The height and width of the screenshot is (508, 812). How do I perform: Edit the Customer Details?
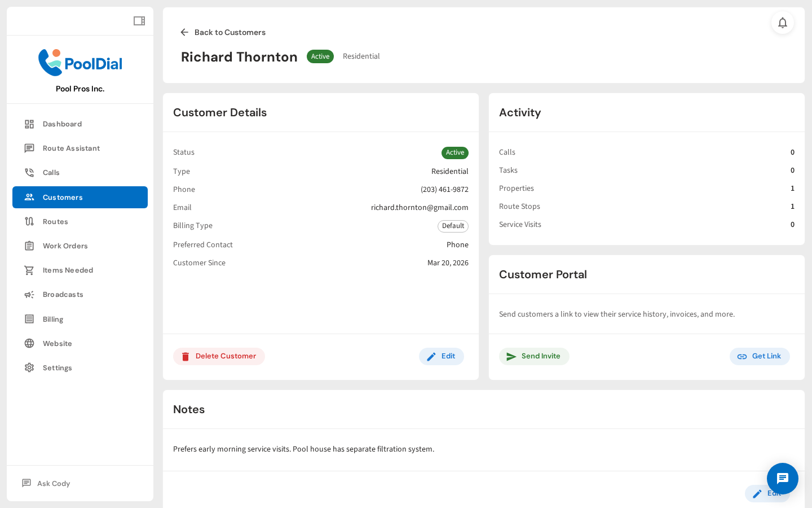(441, 356)
